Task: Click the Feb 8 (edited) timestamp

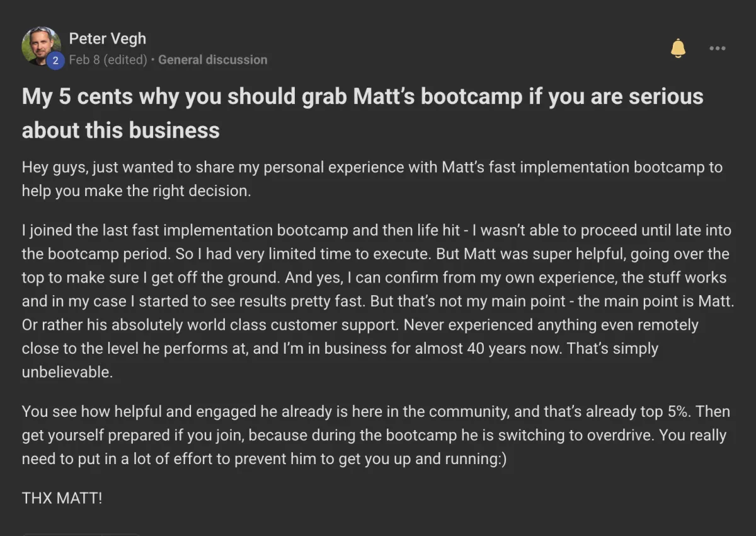Action: [x=108, y=60]
